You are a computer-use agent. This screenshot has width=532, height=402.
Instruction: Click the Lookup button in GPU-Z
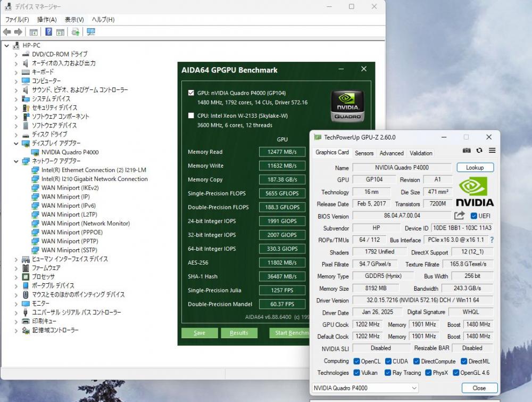point(475,167)
